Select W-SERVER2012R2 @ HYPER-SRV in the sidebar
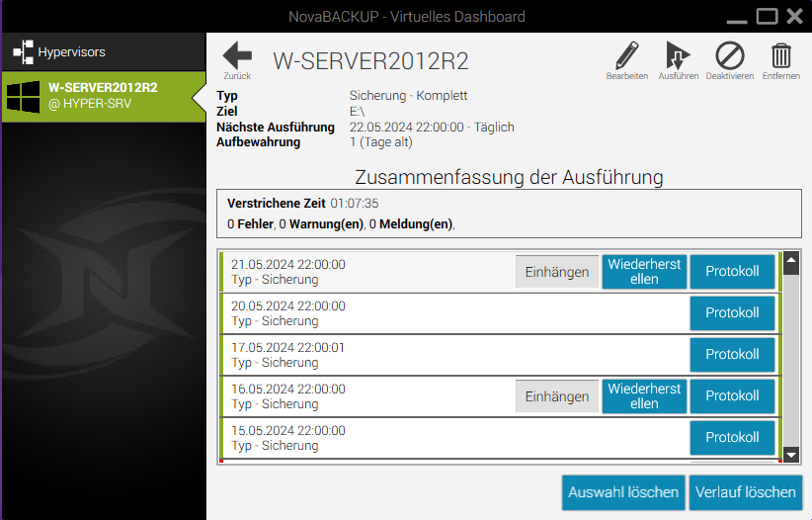The image size is (812, 520). tap(103, 96)
